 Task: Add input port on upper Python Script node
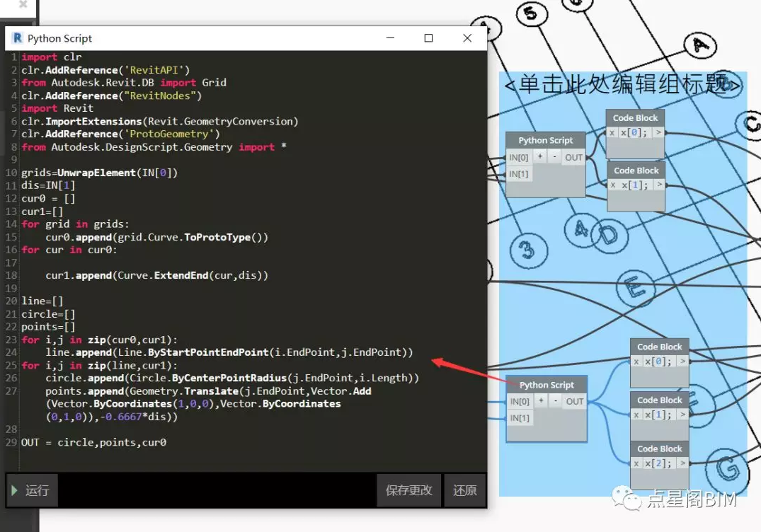click(539, 156)
